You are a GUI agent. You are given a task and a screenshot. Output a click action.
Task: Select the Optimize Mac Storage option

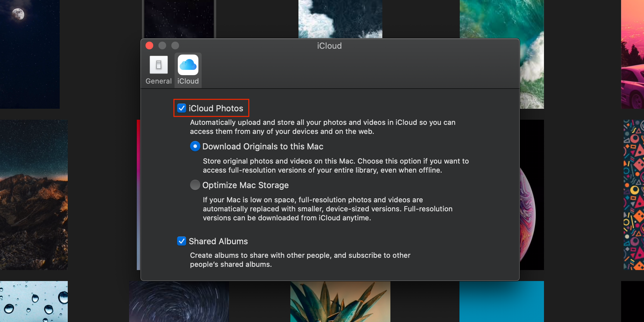tap(195, 185)
